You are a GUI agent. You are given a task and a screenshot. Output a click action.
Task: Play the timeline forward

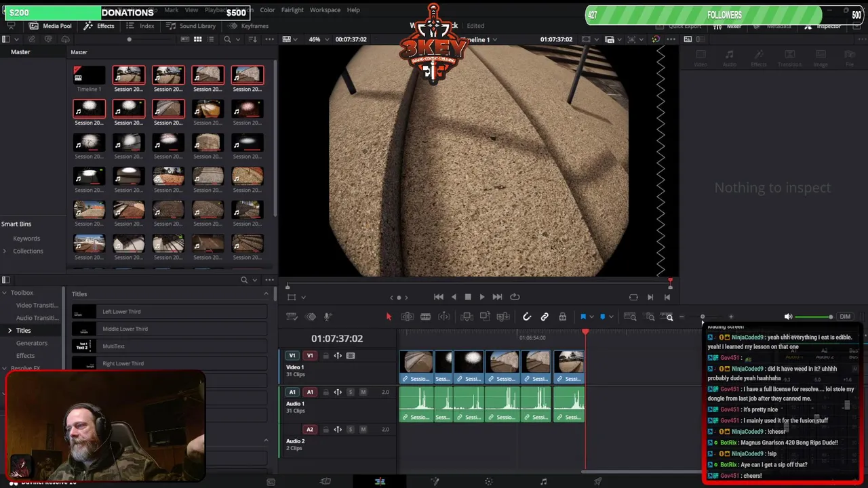[482, 297]
